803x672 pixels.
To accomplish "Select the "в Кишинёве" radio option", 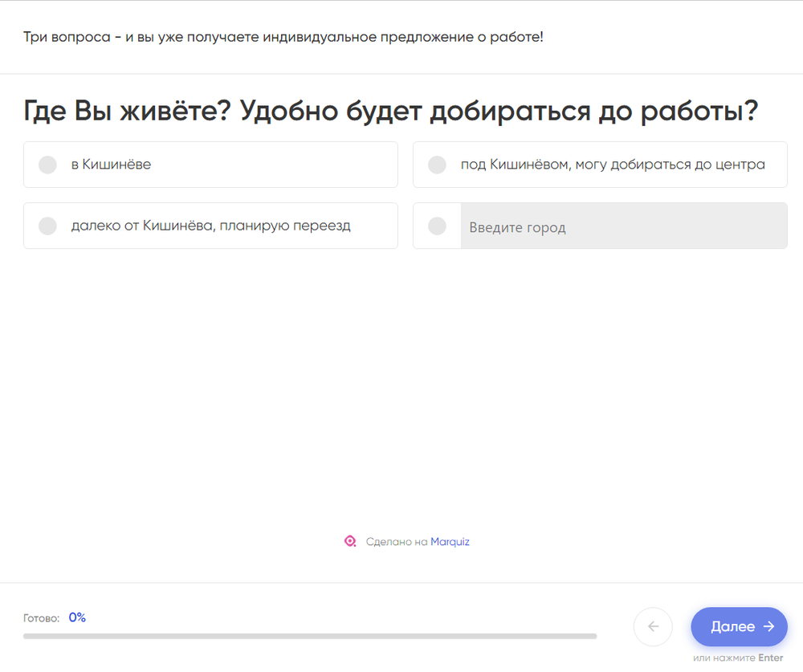I will tap(210, 165).
